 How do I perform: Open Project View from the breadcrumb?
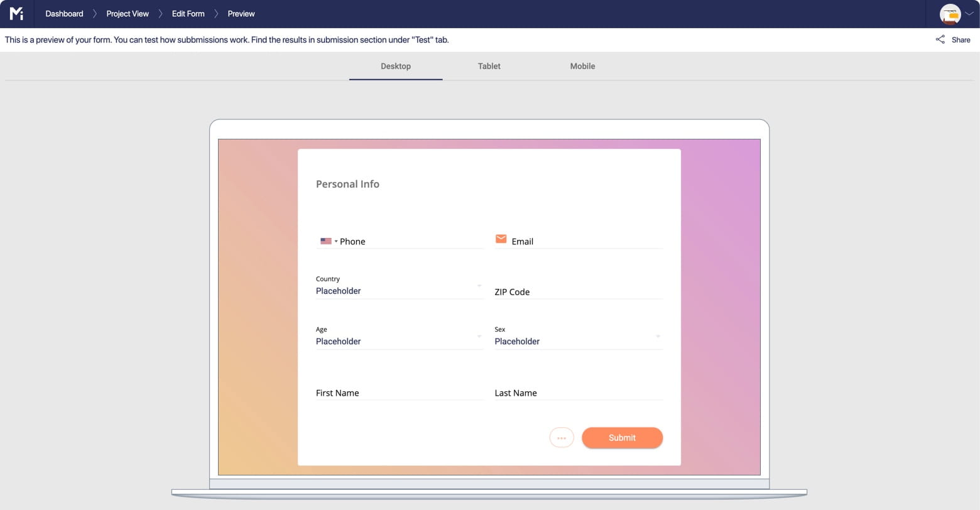[127, 13]
